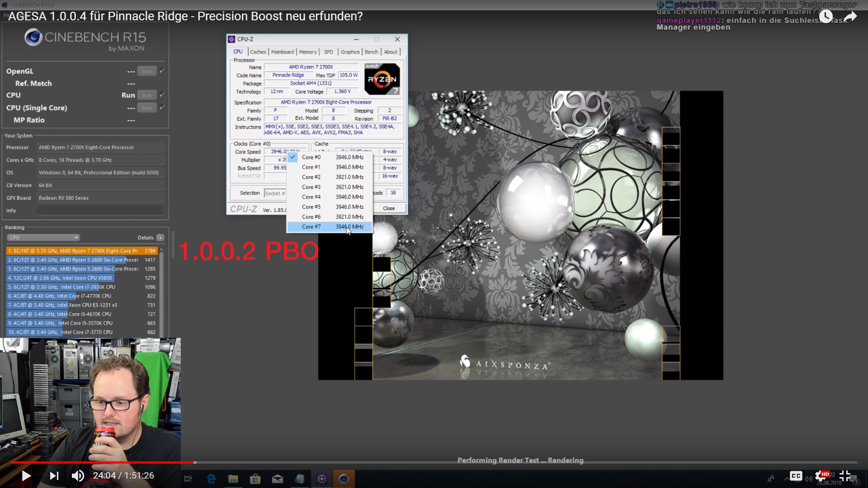Switch to Cinebench via its taskbar icon

click(344, 479)
